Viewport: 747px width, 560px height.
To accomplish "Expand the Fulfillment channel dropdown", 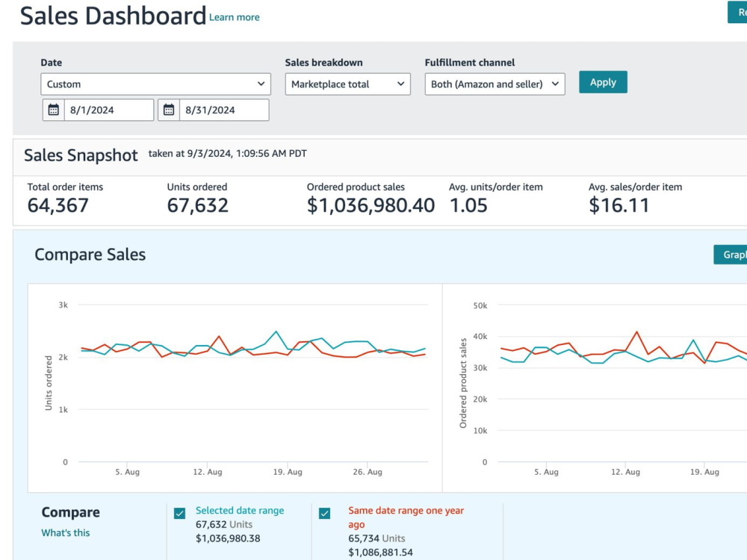I will [x=495, y=84].
